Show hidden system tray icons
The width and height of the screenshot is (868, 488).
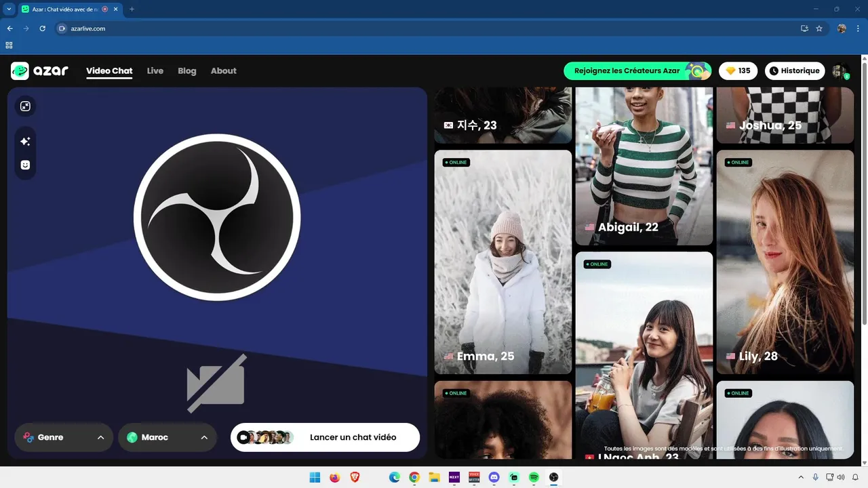click(x=801, y=478)
